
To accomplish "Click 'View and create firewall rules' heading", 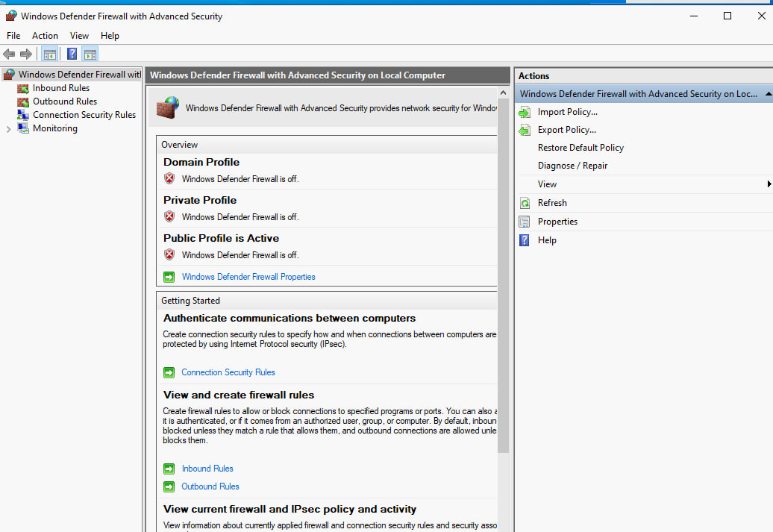I will 239,395.
